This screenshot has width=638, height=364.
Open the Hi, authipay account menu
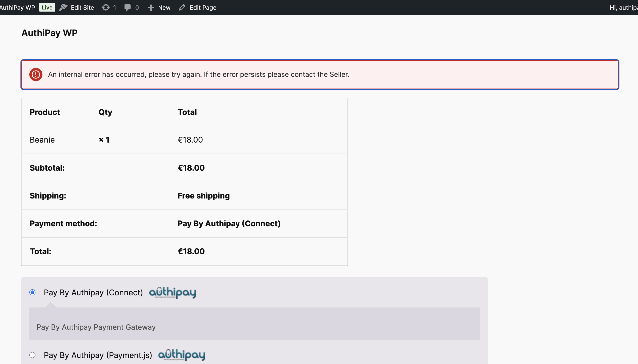point(624,7)
